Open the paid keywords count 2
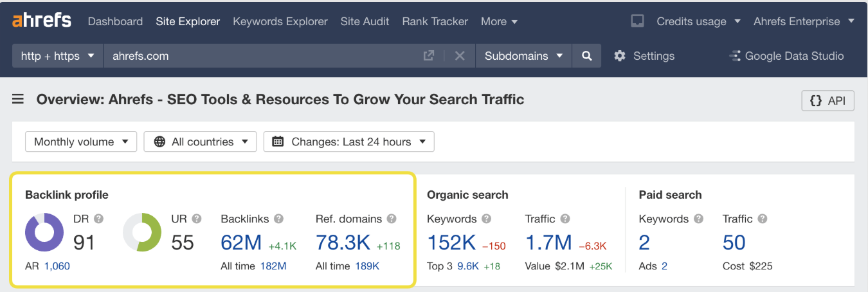This screenshot has height=292, width=868. [x=644, y=242]
